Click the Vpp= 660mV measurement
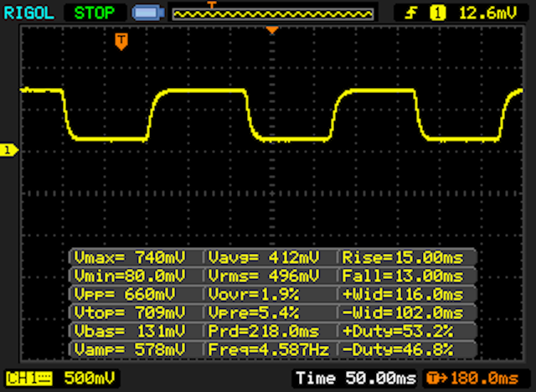The height and width of the screenshot is (392, 536). tap(125, 294)
